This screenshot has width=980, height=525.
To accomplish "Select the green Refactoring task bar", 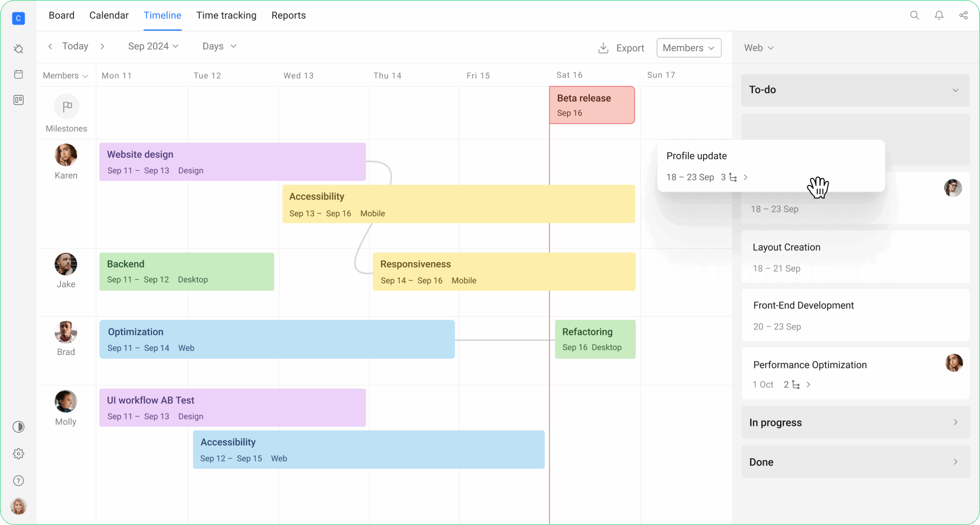I will click(595, 339).
